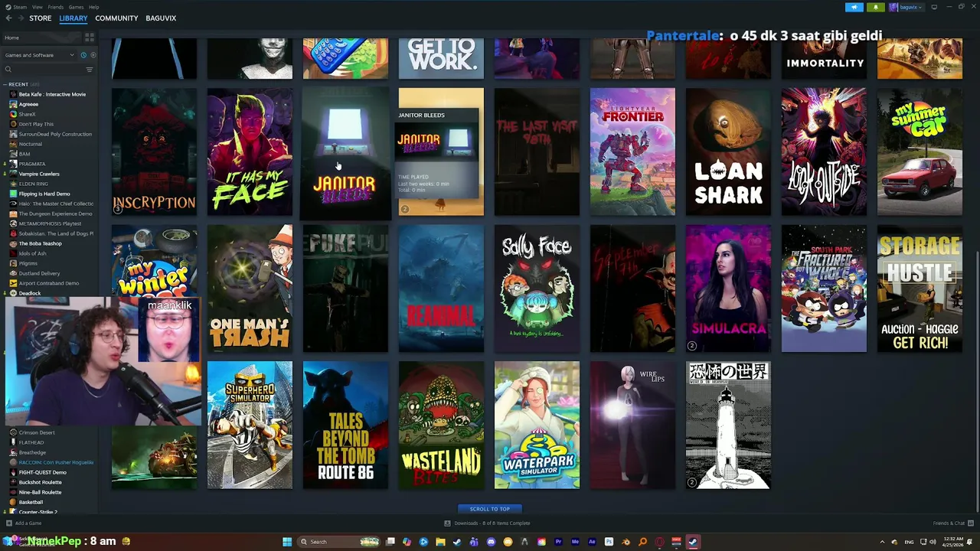Open the Superhero Simulator cover
This screenshot has height=551, width=980.
click(x=250, y=425)
